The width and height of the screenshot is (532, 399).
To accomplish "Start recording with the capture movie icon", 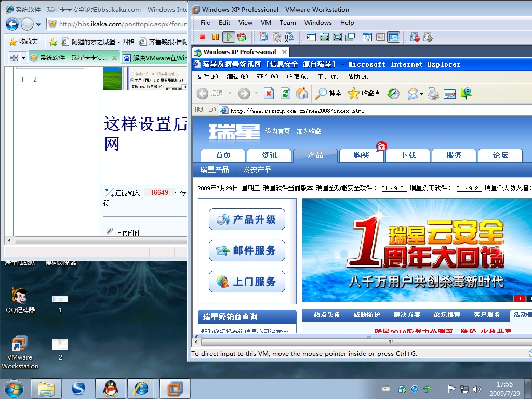I will (415, 37).
